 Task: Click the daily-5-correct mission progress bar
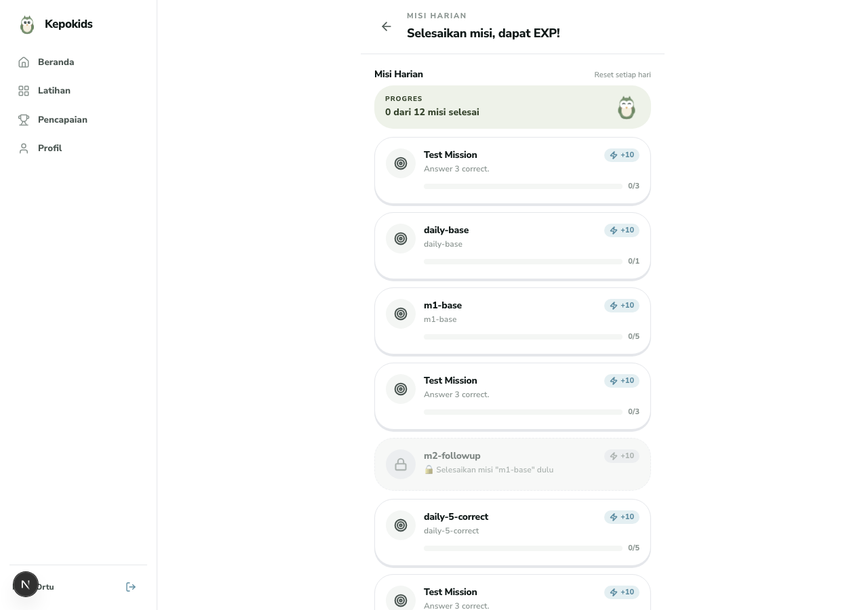(x=523, y=548)
